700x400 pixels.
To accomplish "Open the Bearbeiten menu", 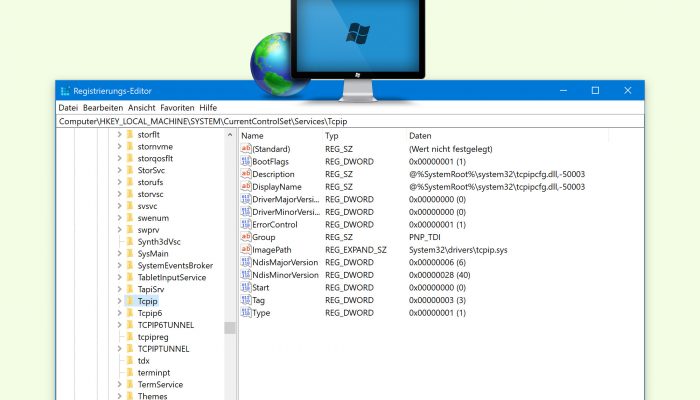I will tap(103, 108).
